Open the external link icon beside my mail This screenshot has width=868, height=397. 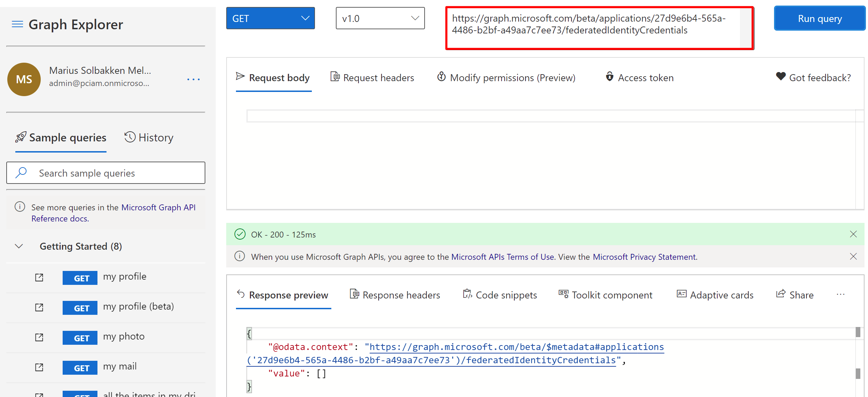[39, 367]
